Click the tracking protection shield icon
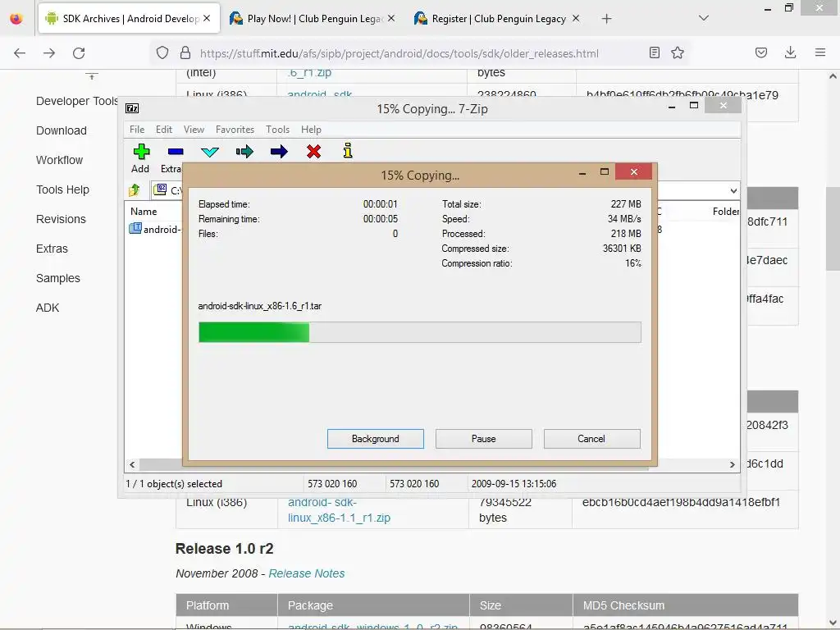This screenshot has width=840, height=630. point(162,52)
